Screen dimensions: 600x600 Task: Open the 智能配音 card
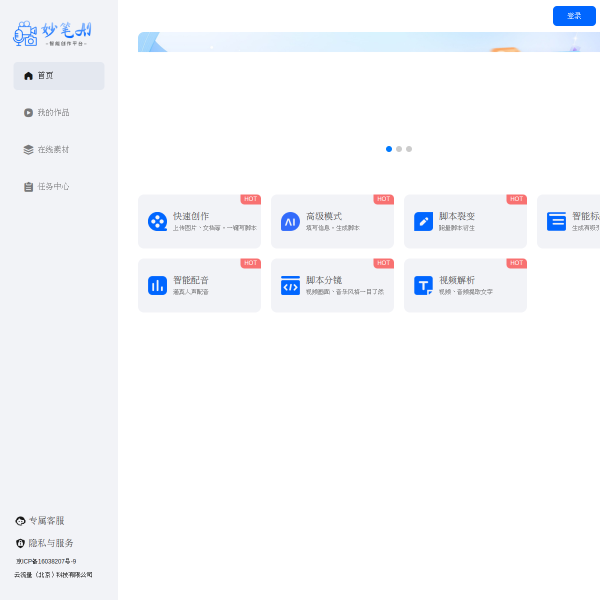[x=199, y=285]
